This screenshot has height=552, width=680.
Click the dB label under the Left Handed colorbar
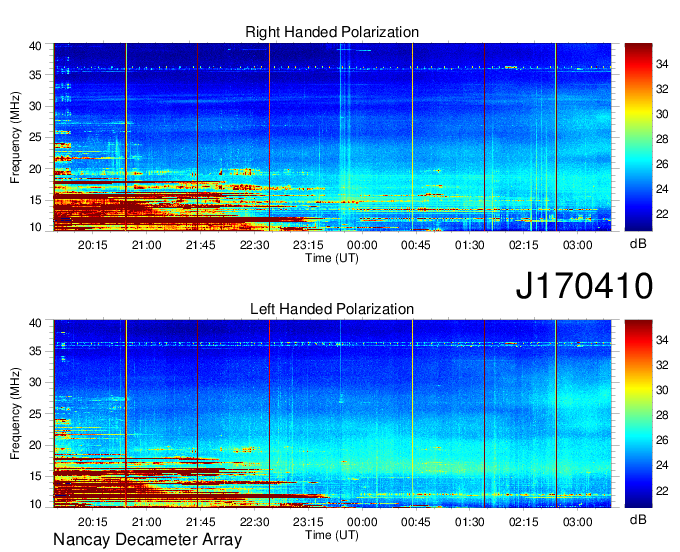coord(638,519)
